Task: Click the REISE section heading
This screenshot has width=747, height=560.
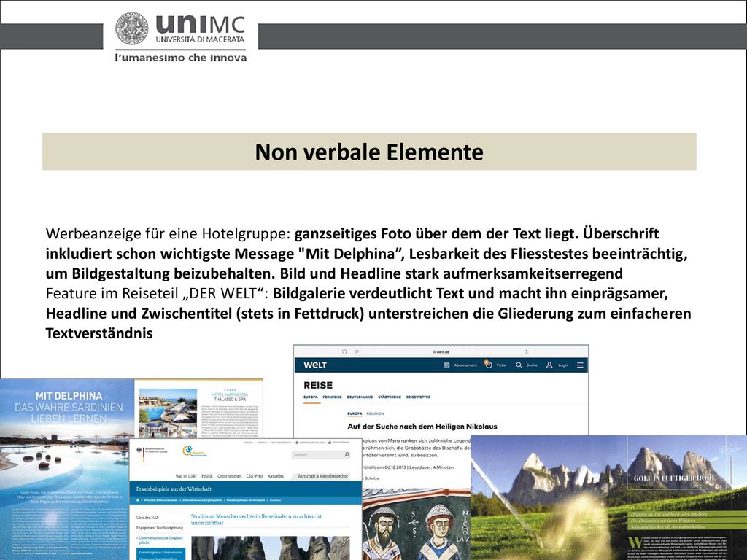Action: (318, 385)
